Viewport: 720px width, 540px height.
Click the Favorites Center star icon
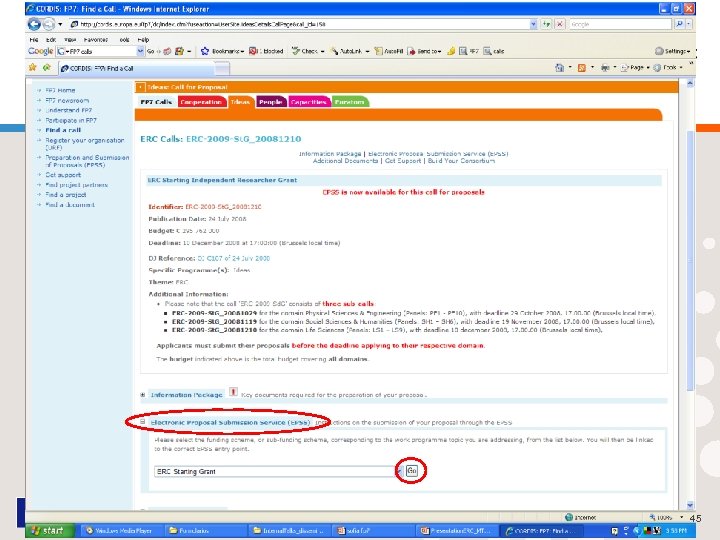(33, 68)
